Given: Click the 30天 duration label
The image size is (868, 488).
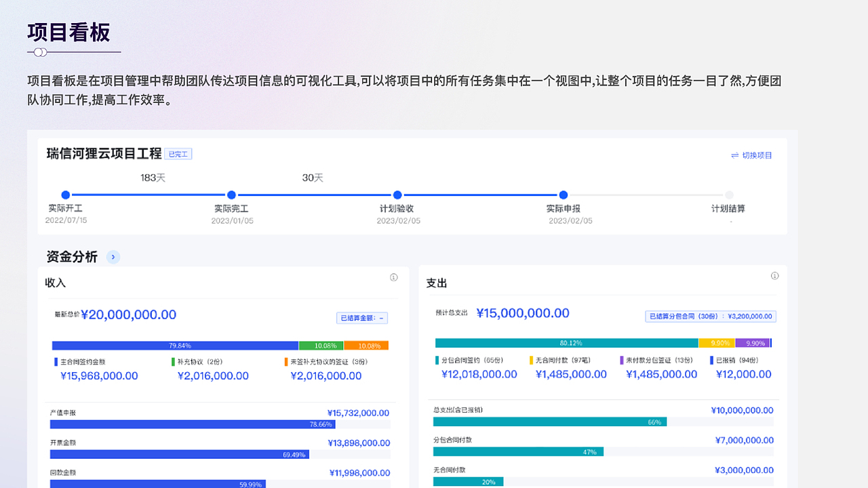Looking at the screenshot, I should coord(313,178).
